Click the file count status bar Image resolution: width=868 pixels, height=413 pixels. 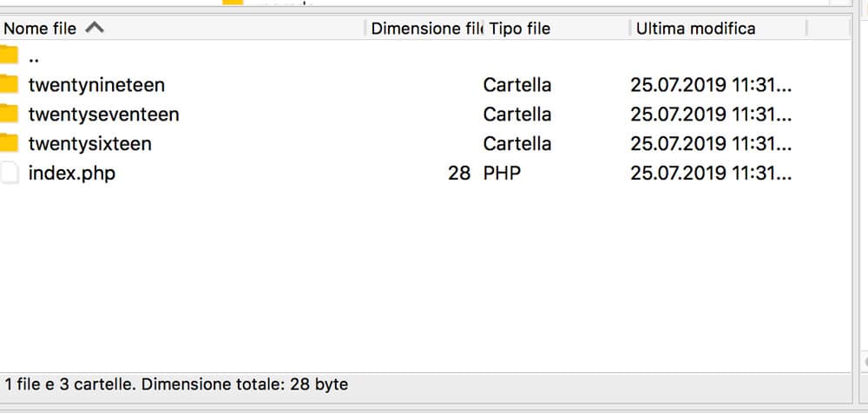pos(176,383)
